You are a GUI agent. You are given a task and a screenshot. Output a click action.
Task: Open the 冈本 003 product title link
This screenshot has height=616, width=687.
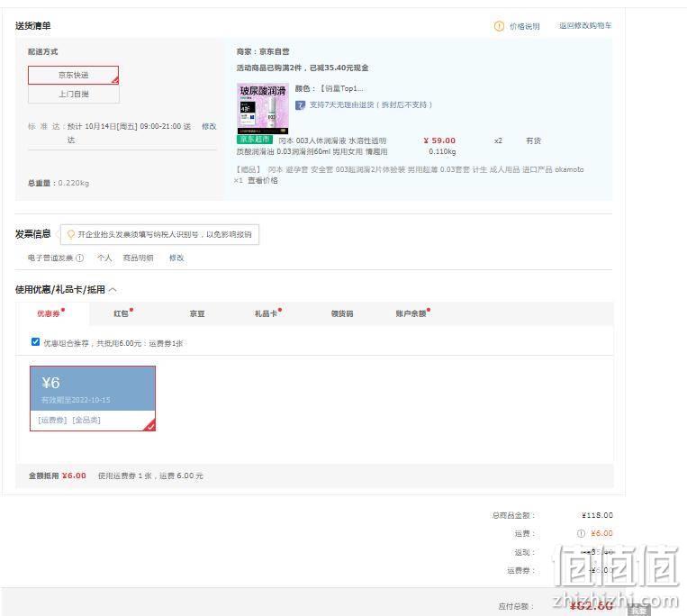(312, 146)
